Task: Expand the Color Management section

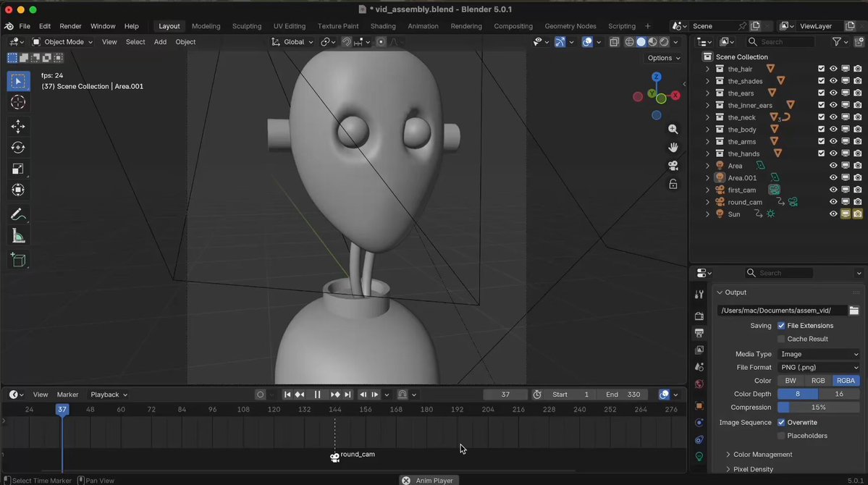Action: coord(762,455)
